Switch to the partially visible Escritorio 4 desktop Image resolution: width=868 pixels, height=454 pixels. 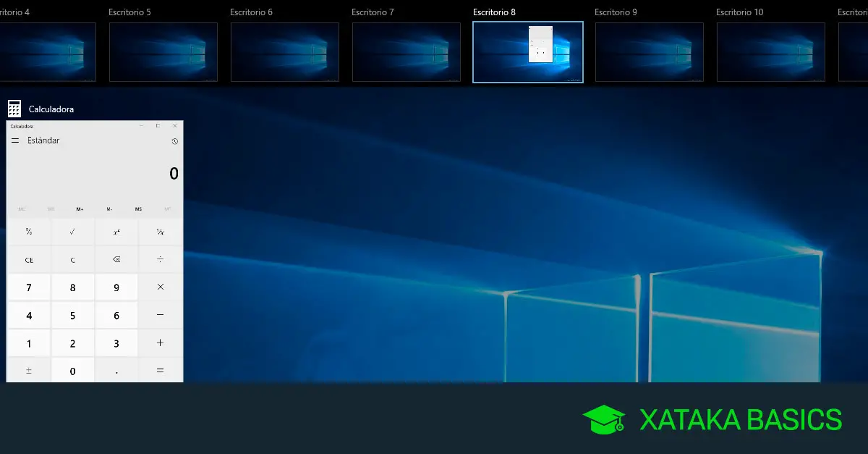[x=48, y=51]
